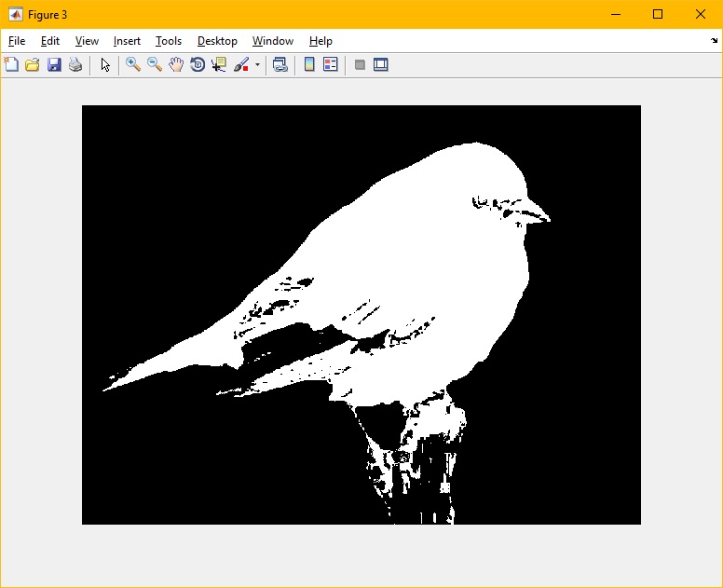Select the Zoom Out magnifier tool

point(155,65)
